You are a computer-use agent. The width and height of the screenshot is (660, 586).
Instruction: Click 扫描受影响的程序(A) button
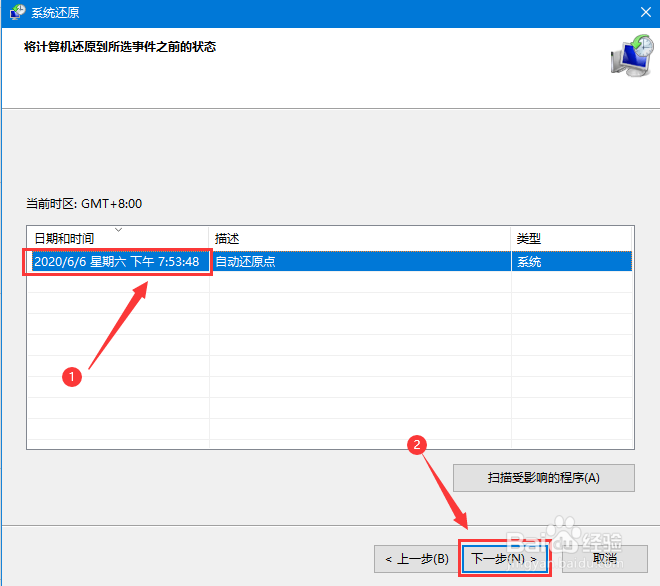click(544, 478)
